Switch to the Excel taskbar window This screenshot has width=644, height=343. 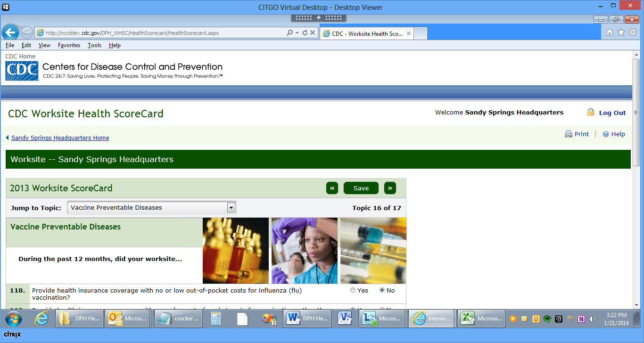coord(482,318)
